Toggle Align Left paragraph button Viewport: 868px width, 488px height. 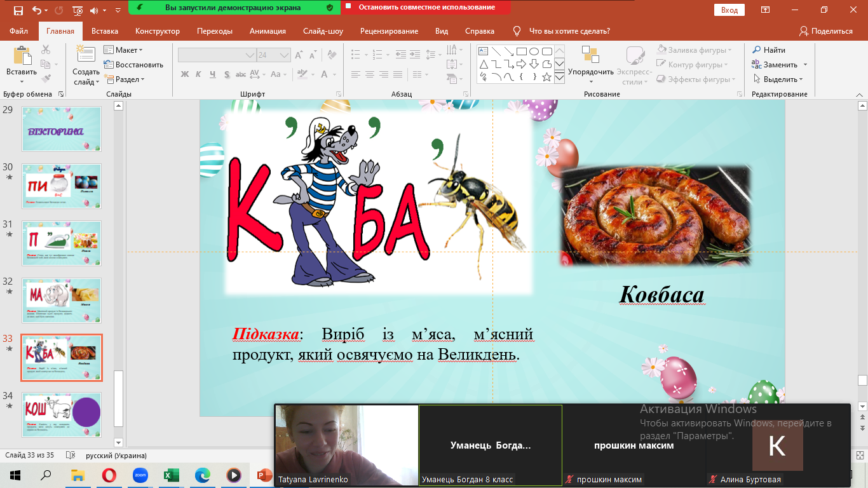(356, 74)
